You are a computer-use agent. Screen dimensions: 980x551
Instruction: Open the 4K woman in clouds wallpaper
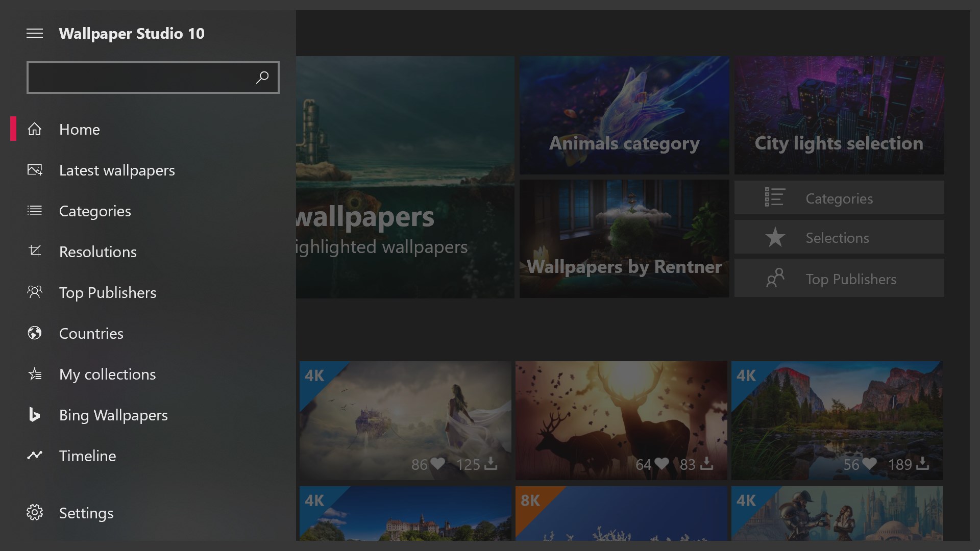click(x=405, y=420)
